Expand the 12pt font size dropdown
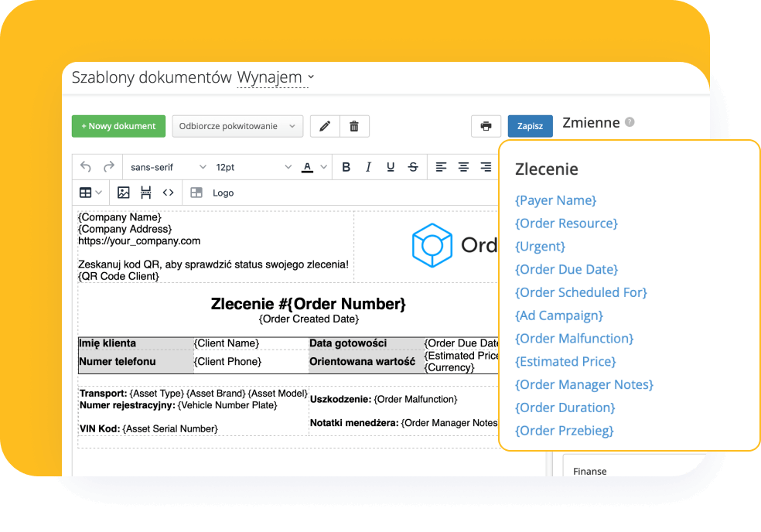The width and height of the screenshot is (761, 532). click(253, 167)
